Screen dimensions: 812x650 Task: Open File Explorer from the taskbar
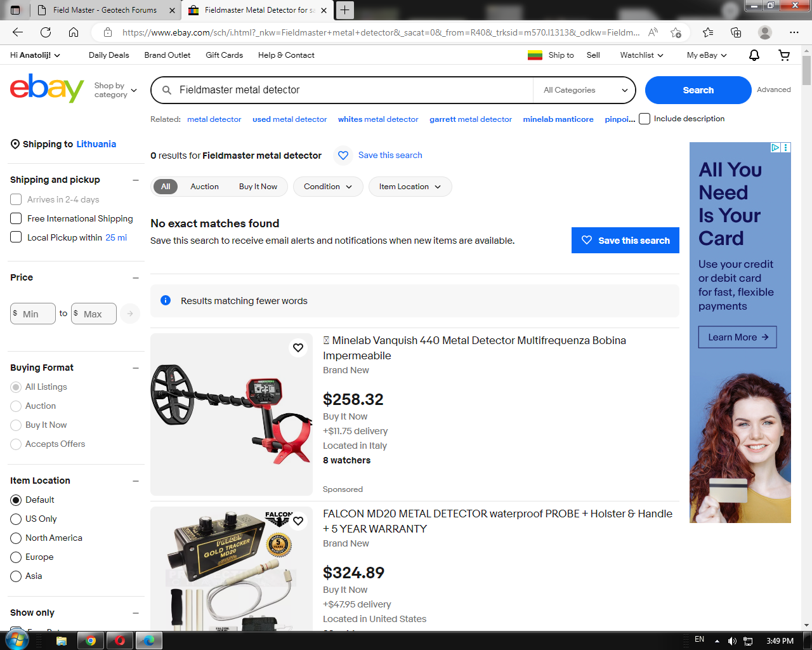pos(62,640)
